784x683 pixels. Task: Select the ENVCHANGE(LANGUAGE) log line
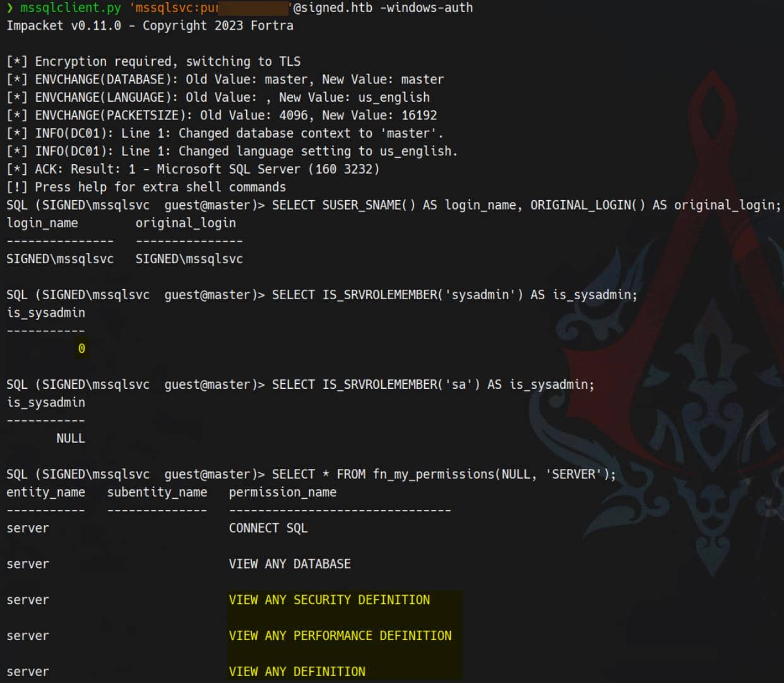point(218,98)
